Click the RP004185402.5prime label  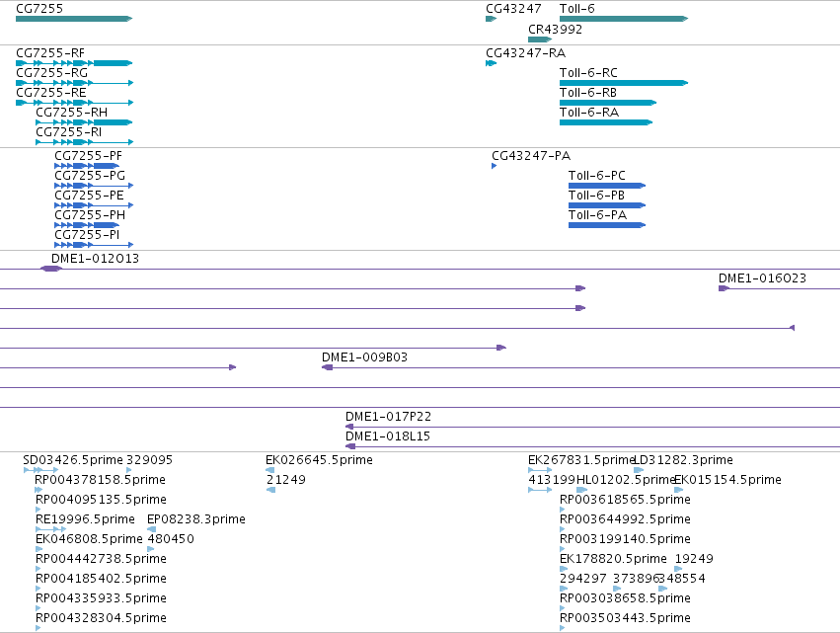pyautogui.click(x=101, y=579)
